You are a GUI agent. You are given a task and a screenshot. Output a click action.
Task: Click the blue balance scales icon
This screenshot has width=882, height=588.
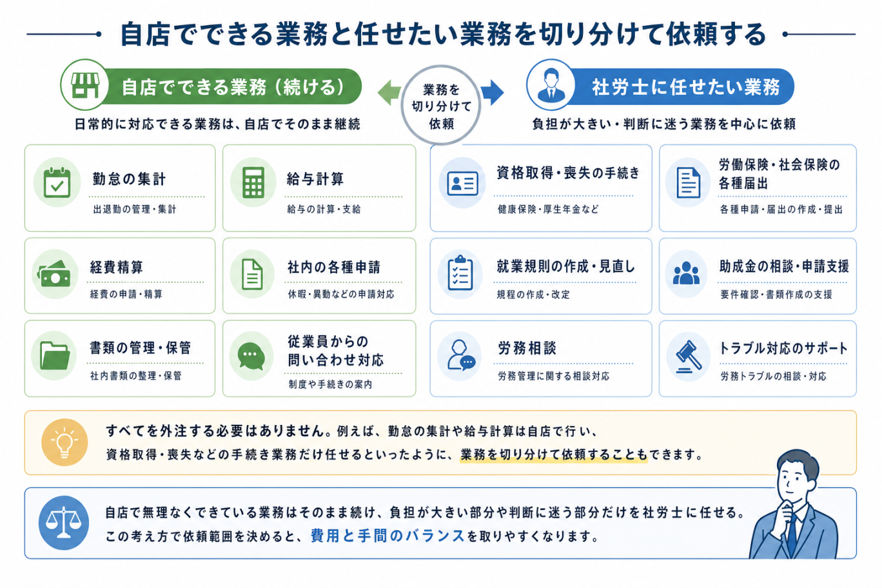tap(63, 523)
